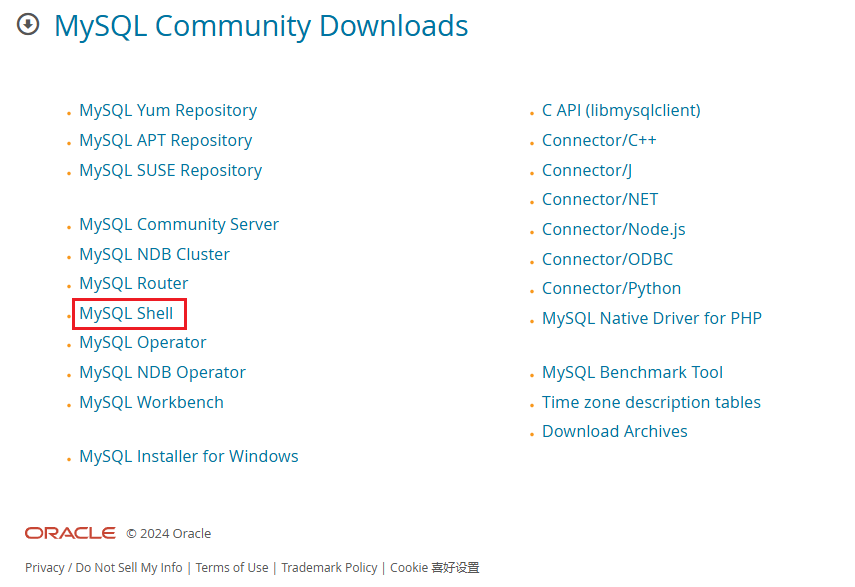Select the Connector/Python link
855x587 pixels.
tap(611, 288)
